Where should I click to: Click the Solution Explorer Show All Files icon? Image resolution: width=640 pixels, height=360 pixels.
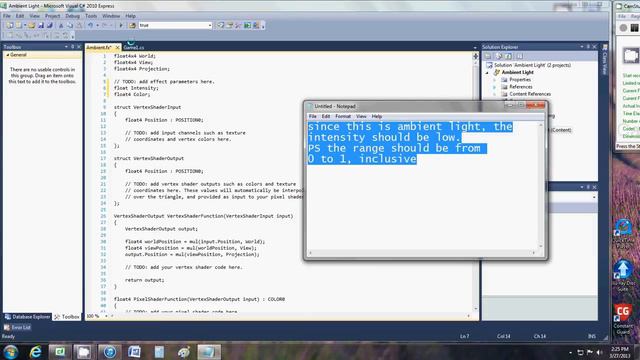point(498,56)
